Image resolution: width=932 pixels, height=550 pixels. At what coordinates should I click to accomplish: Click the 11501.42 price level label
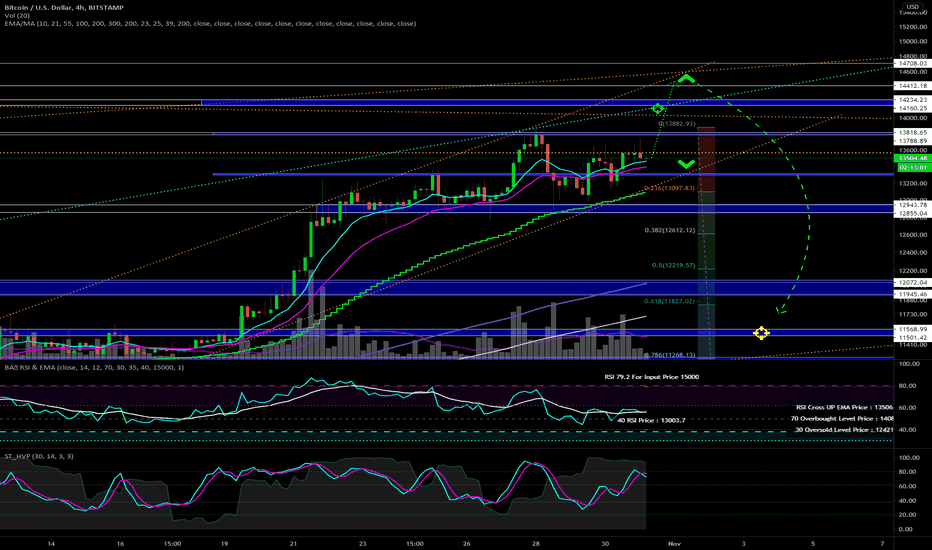click(913, 337)
